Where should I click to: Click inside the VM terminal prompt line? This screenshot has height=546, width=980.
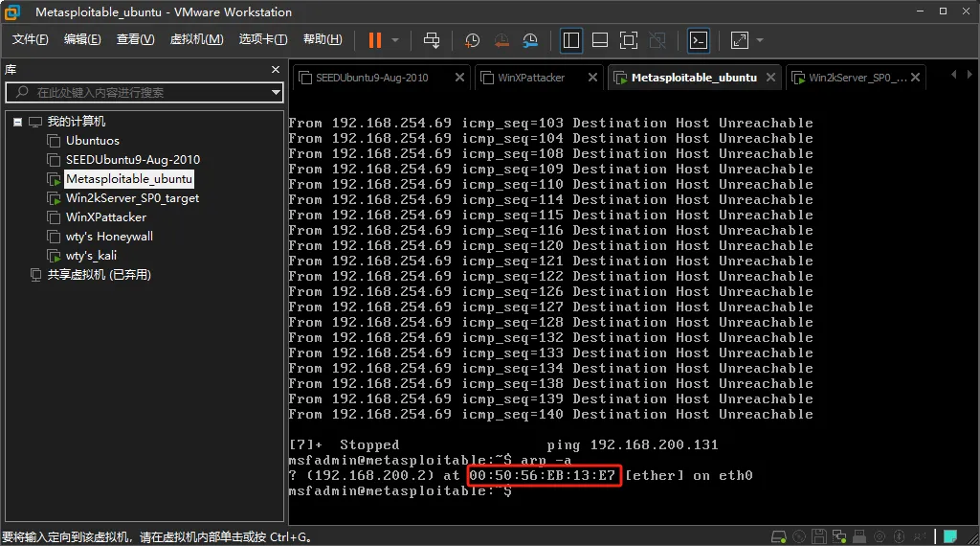[x=400, y=491]
